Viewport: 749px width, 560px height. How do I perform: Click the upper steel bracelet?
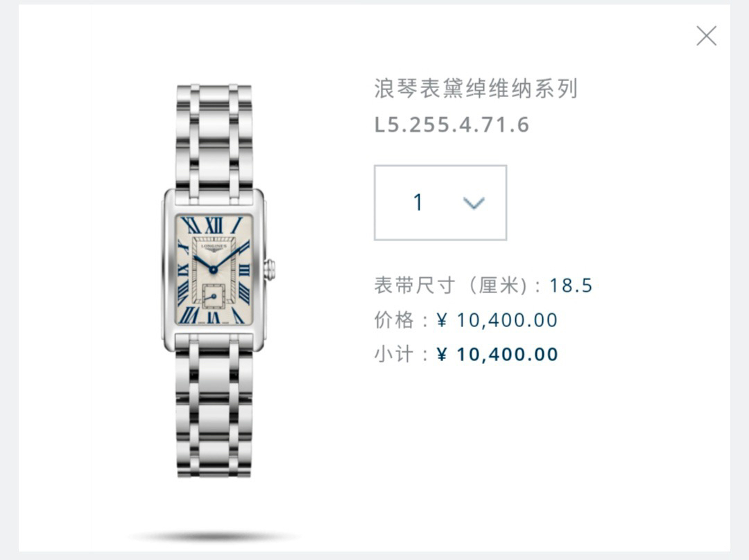click(214, 137)
